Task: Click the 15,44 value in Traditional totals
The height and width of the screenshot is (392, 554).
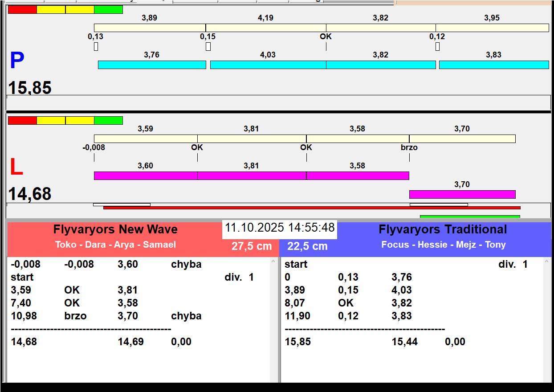Action: [x=404, y=342]
